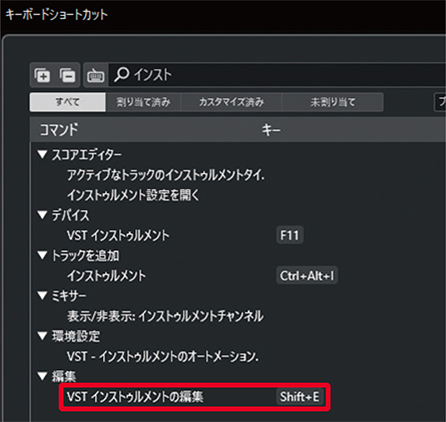
Task: Collapse the ミキサー category
Action: [x=42, y=296]
